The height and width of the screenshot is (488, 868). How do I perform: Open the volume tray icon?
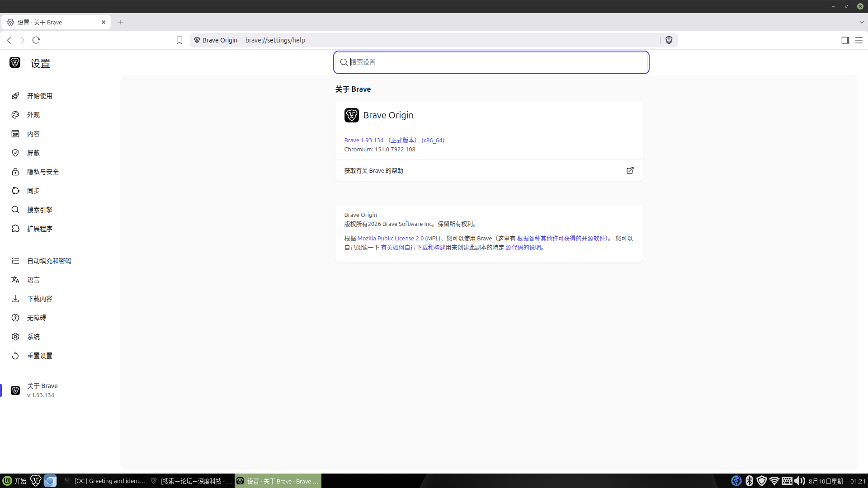point(799,481)
